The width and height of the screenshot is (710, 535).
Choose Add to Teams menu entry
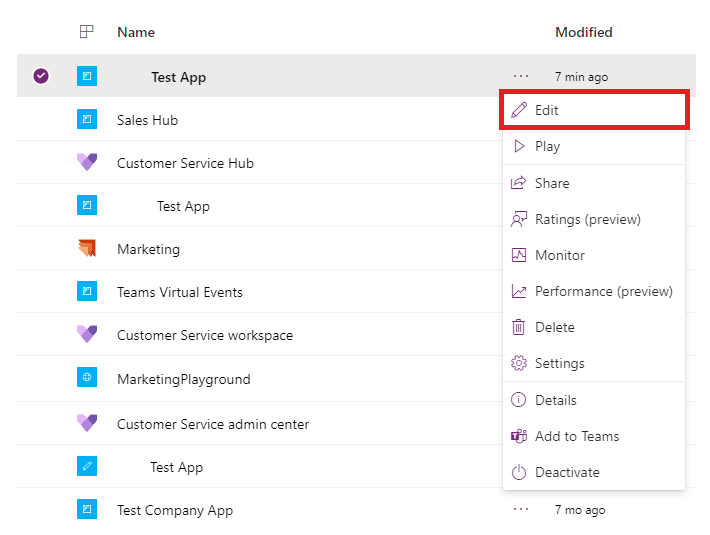tap(594, 436)
